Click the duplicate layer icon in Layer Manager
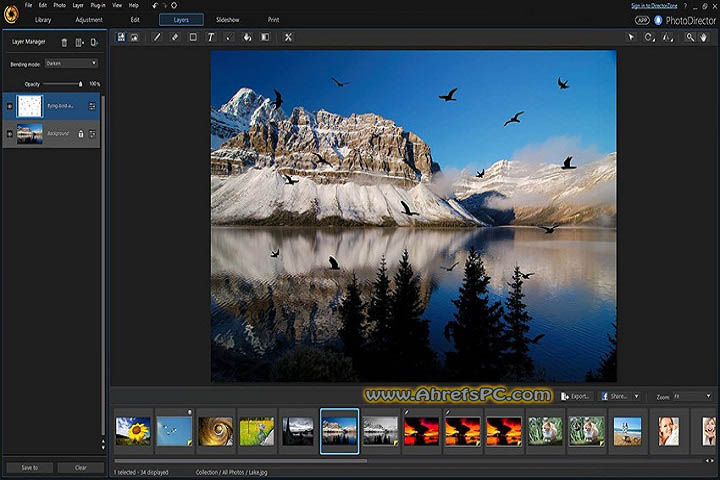This screenshot has width=720, height=480. (x=94, y=42)
